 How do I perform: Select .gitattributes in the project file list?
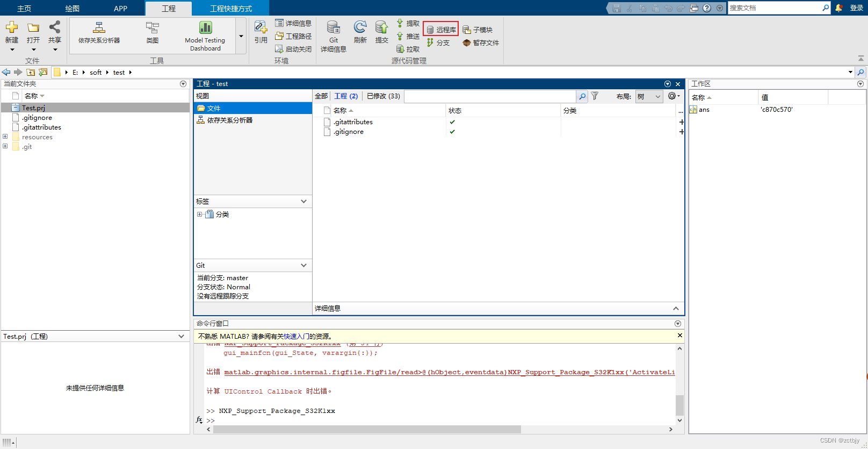point(353,122)
